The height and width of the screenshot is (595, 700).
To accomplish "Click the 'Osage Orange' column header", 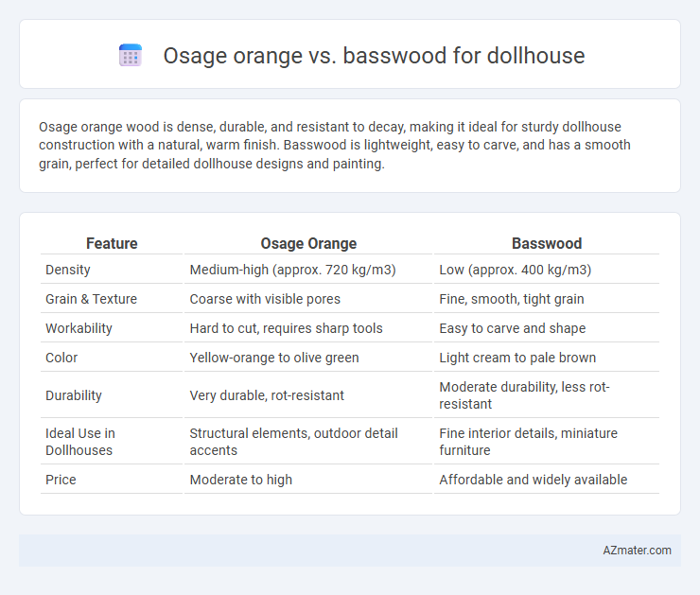I will tap(308, 244).
